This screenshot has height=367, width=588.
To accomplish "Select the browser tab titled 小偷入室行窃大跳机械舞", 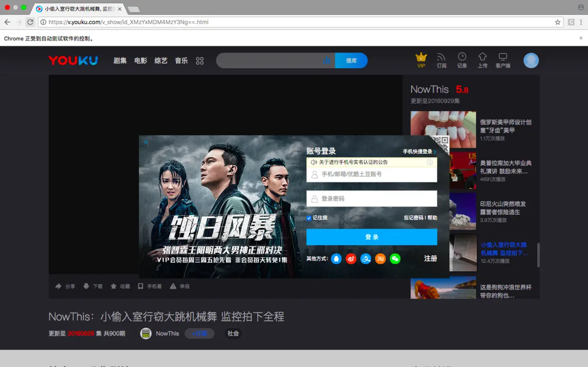I will [x=78, y=9].
